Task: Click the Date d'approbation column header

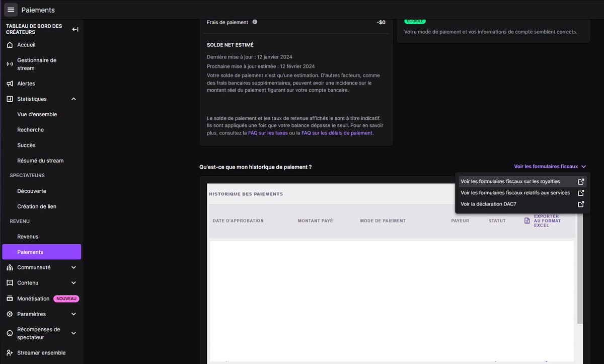Action: (x=238, y=221)
